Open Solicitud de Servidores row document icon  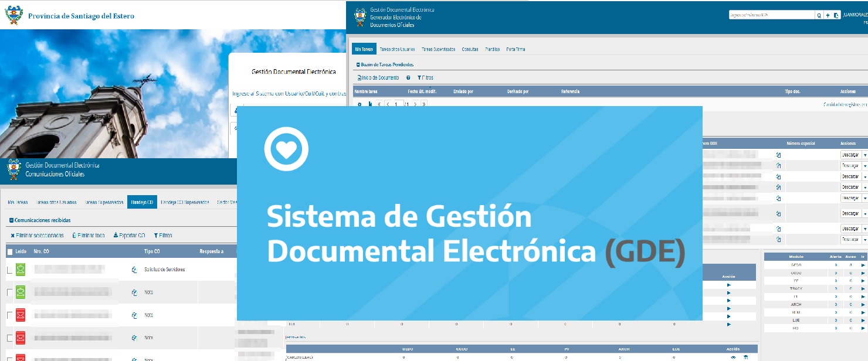pos(134,270)
